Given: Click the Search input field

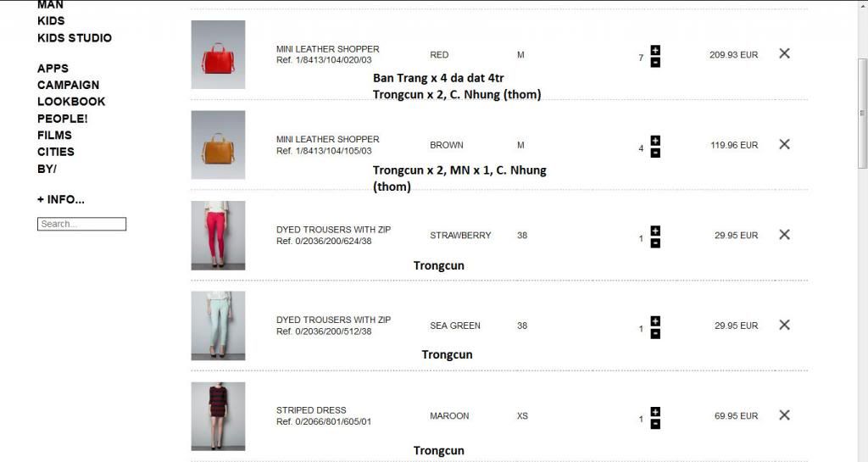Looking at the screenshot, I should (x=82, y=224).
